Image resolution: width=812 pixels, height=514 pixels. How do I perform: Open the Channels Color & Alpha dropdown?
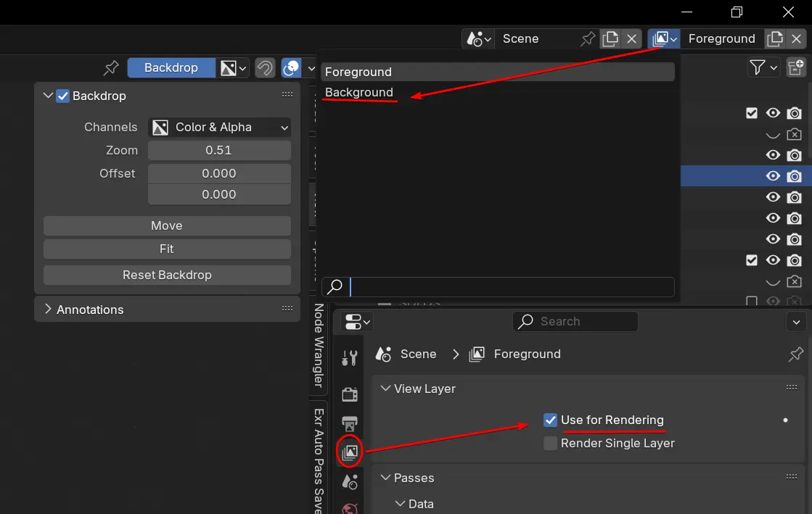(219, 127)
